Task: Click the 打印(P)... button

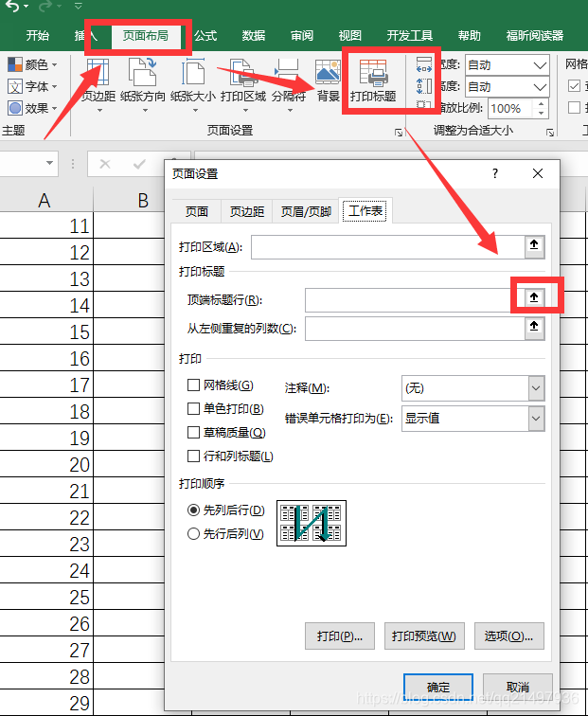Action: (340, 635)
